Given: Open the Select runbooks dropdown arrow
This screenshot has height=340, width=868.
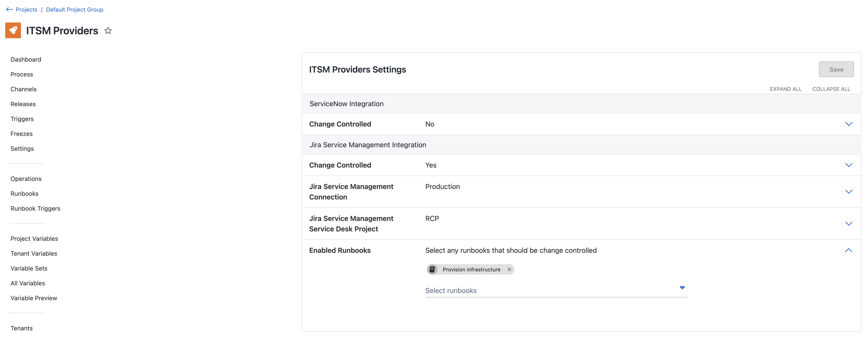Looking at the screenshot, I should tap(682, 288).
